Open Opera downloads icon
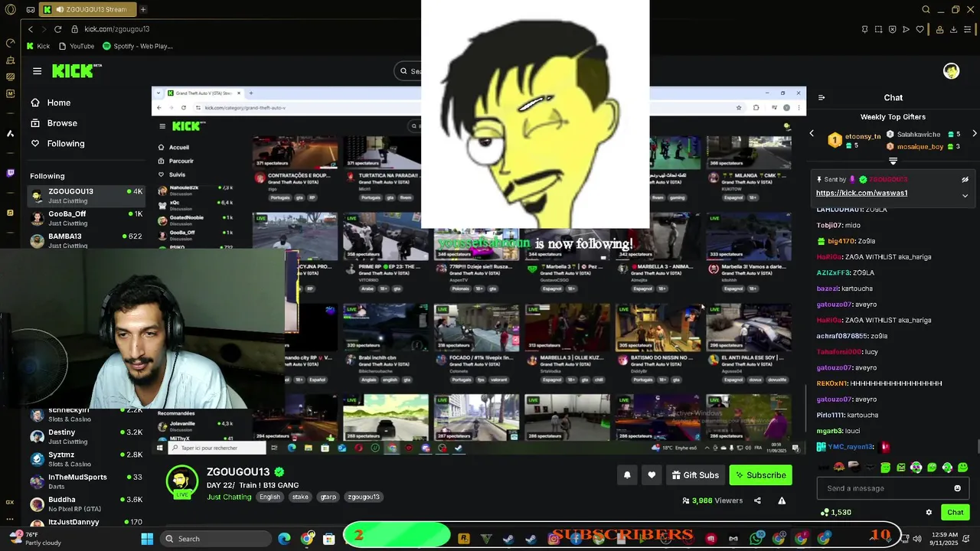This screenshot has height=551, width=980. tap(954, 29)
